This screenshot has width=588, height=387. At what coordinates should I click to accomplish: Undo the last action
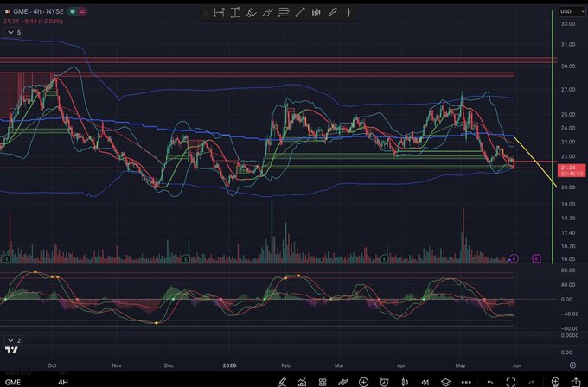[489, 382]
